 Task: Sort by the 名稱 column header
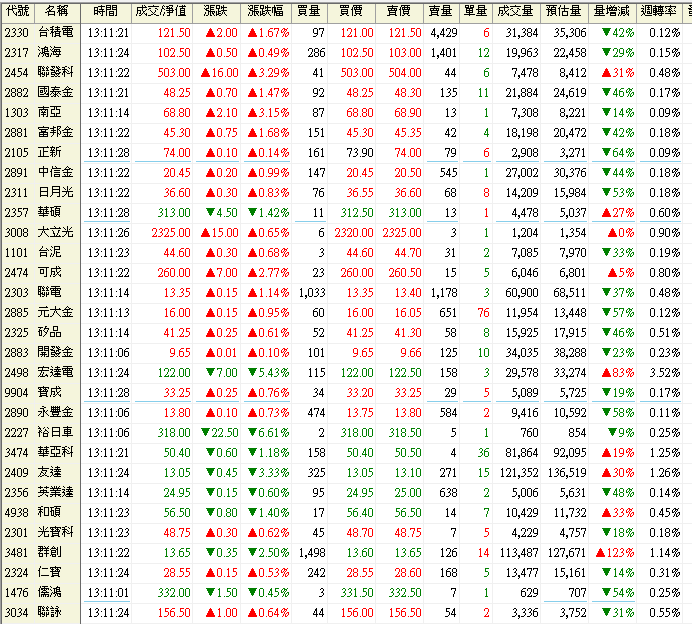tap(57, 11)
